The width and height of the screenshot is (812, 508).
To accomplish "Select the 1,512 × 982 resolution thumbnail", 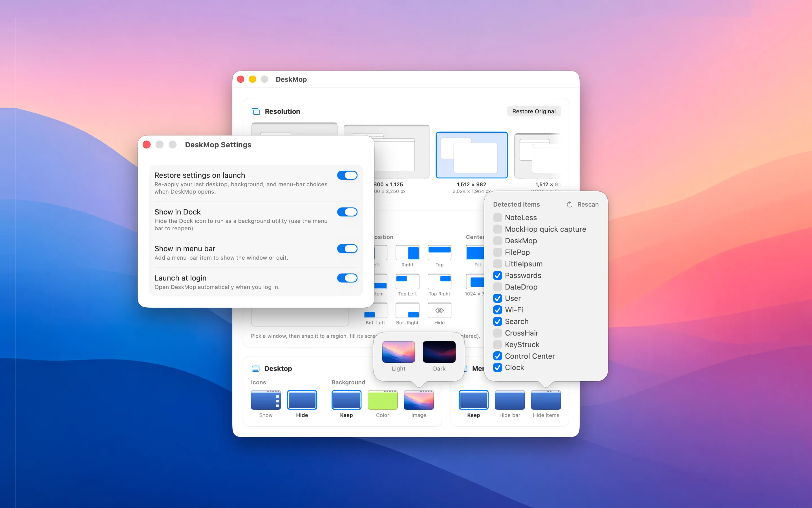I will 471,155.
